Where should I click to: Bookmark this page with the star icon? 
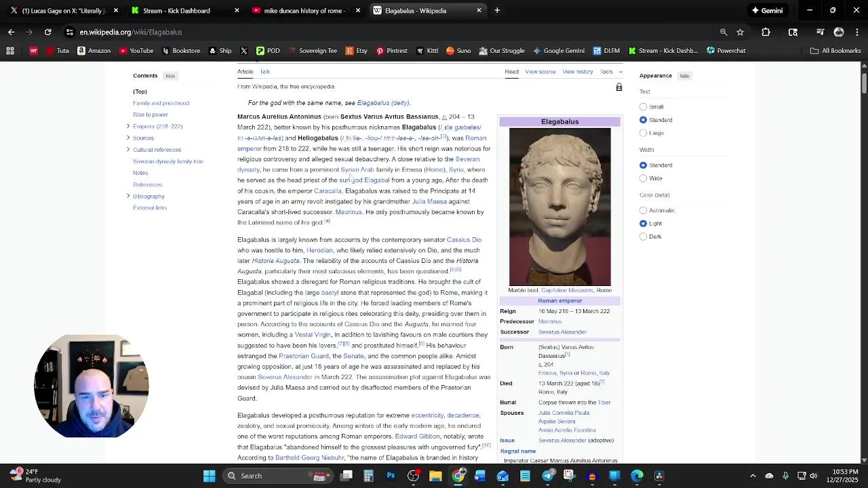point(740,32)
